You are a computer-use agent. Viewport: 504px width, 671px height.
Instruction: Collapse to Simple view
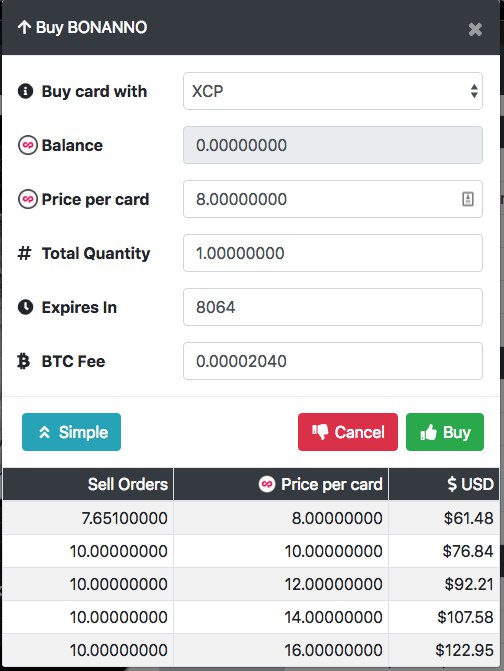coord(71,432)
